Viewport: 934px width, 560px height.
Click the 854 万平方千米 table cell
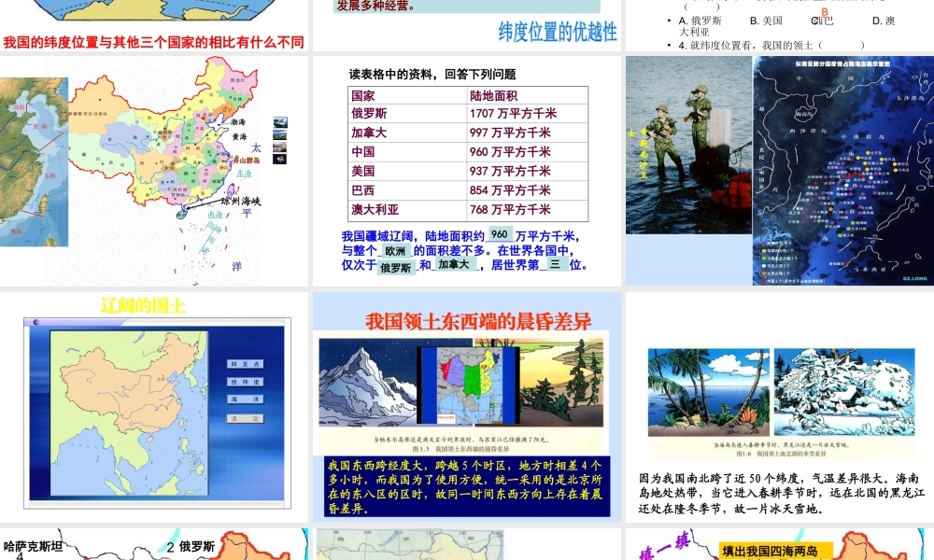pyautogui.click(x=527, y=190)
